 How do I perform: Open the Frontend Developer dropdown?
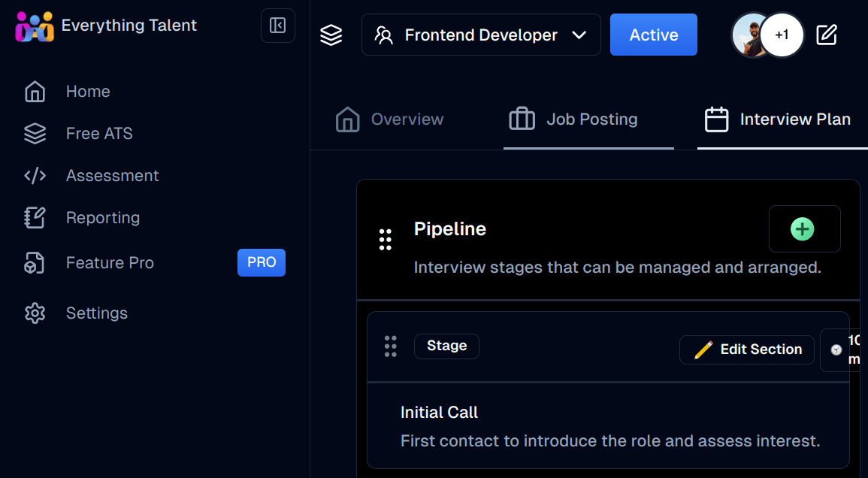pos(481,35)
